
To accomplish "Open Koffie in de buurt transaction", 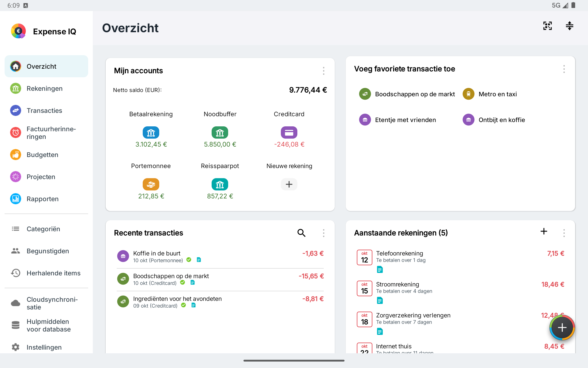I will (220, 257).
